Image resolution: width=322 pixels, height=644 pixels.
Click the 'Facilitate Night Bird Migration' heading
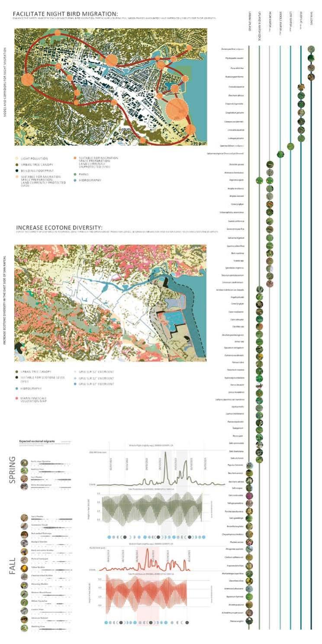coord(65,14)
